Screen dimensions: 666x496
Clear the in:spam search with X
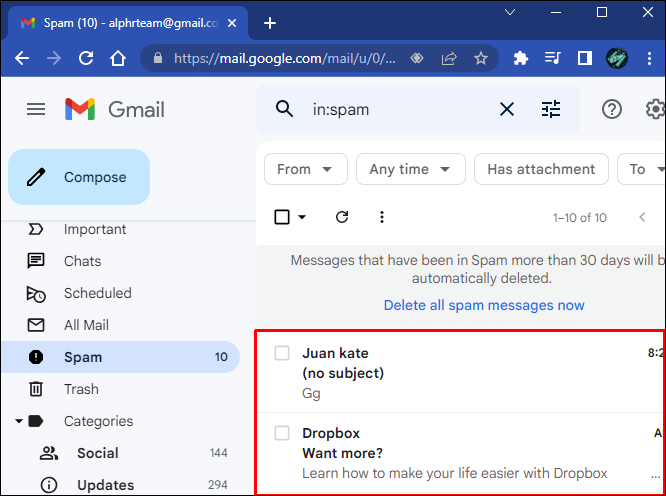click(507, 109)
